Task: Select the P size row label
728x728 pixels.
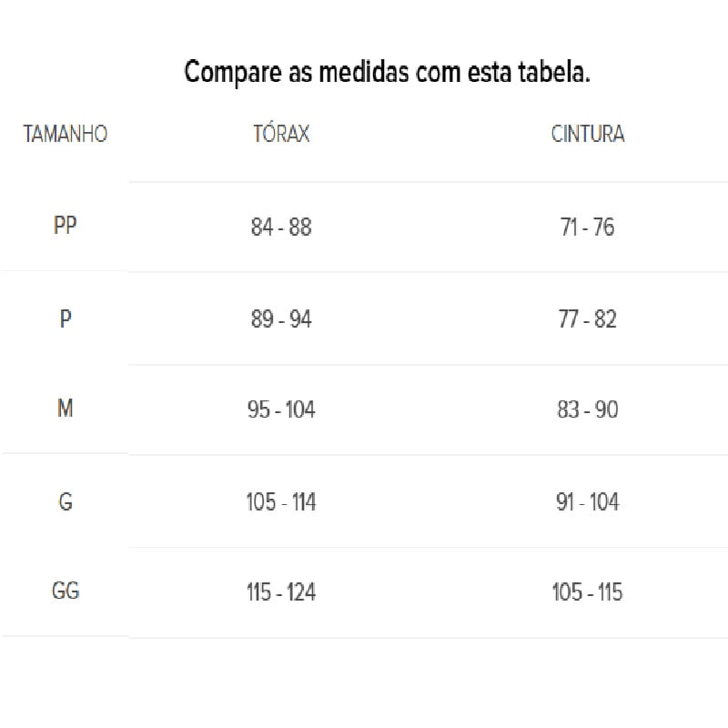Action: 66,318
